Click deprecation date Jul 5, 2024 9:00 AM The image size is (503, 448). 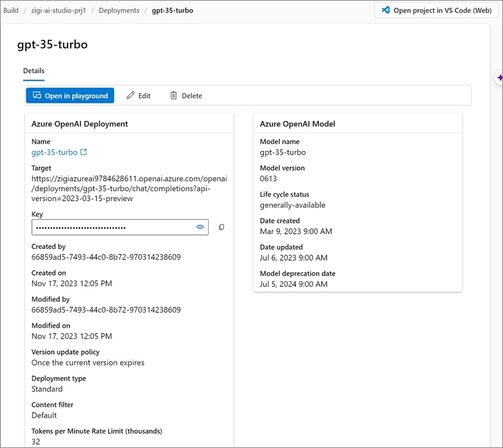click(x=294, y=284)
